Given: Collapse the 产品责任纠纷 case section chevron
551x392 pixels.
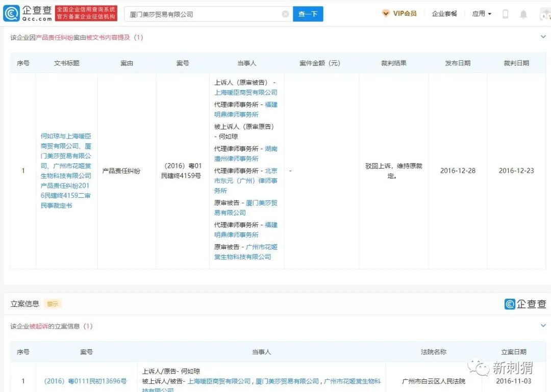Looking at the screenshot, I should pyautogui.click(x=542, y=36).
